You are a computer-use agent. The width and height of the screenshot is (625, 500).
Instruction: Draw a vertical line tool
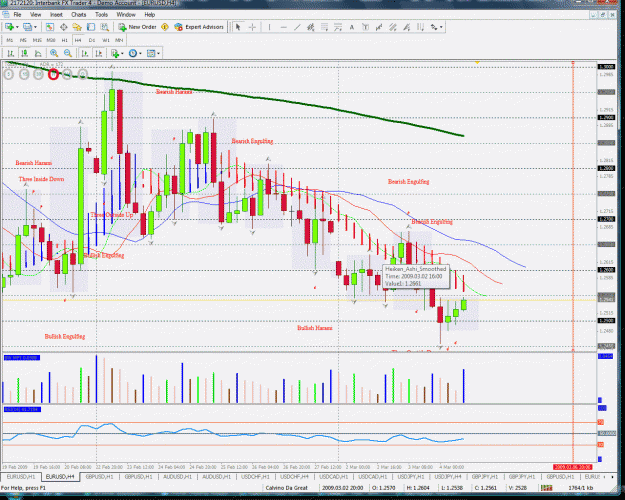pyautogui.click(x=269, y=27)
